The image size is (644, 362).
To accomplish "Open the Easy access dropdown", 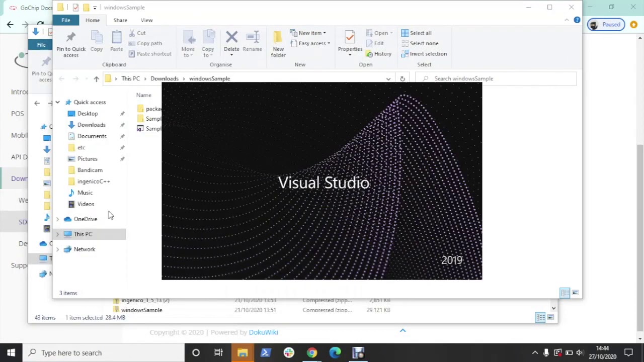I will [x=310, y=43].
